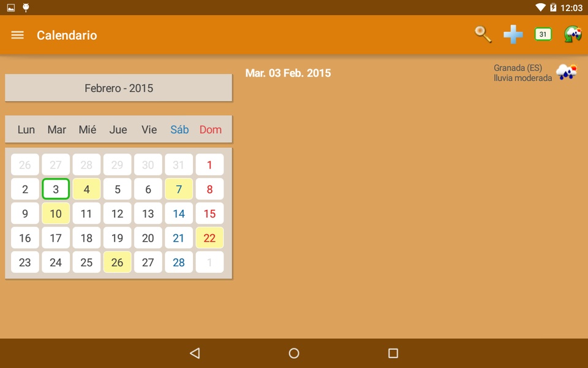Open the picture notification in the status bar
This screenshot has height=368, width=588.
coord(11,7)
